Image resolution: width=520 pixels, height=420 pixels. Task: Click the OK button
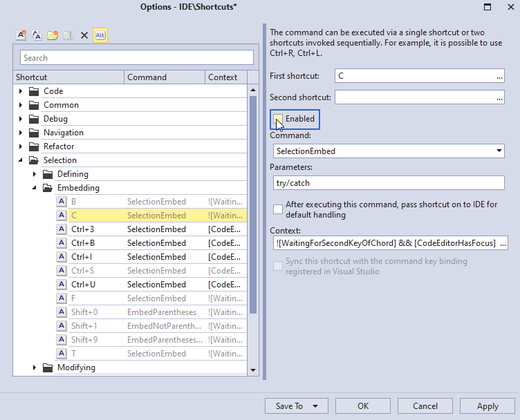click(x=363, y=406)
